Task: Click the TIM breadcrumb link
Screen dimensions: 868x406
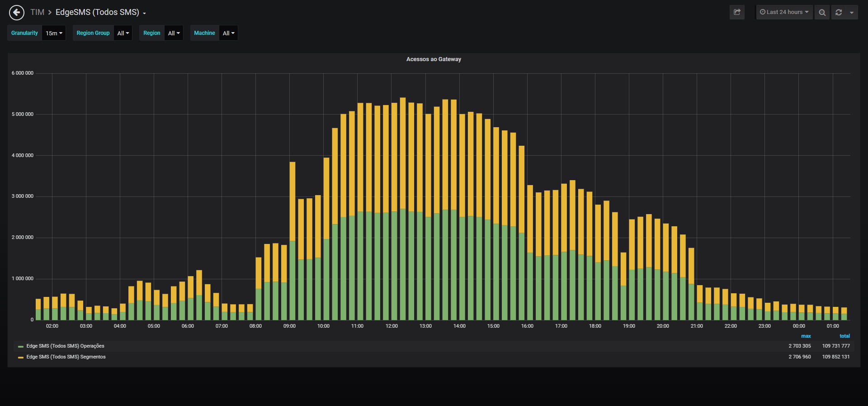Action: (37, 12)
